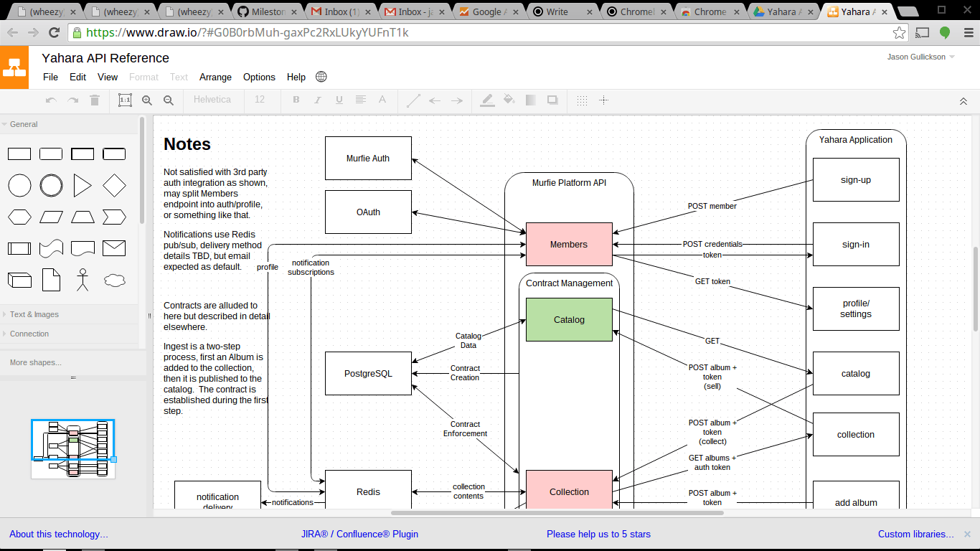This screenshot has width=980, height=551.
Task: Open the text alignment options icon
Action: [x=361, y=100]
